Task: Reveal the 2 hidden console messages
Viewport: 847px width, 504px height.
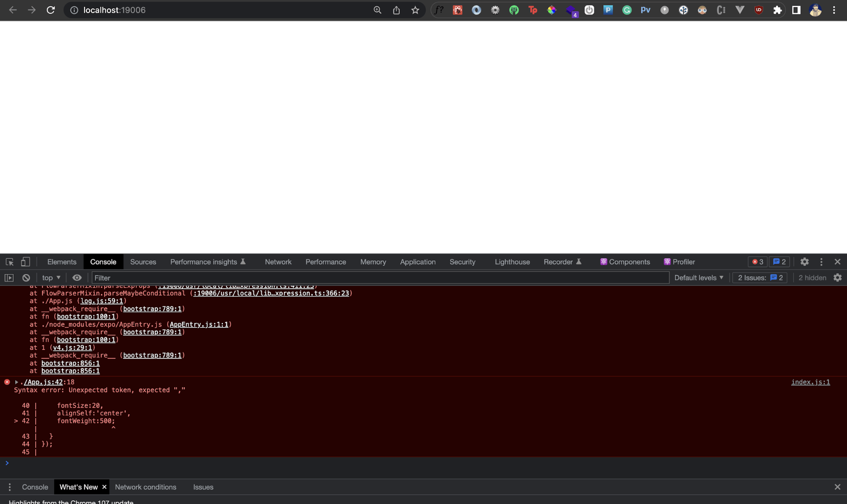Action: tap(812, 277)
